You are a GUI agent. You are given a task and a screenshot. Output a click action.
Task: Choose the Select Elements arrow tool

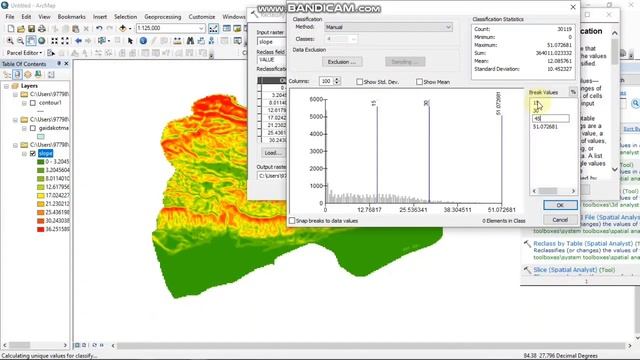click(130, 41)
